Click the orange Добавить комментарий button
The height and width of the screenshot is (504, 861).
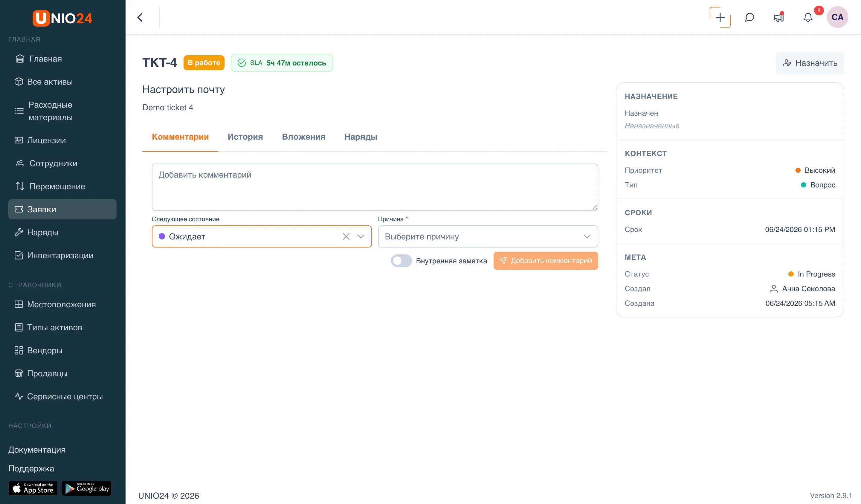(546, 261)
